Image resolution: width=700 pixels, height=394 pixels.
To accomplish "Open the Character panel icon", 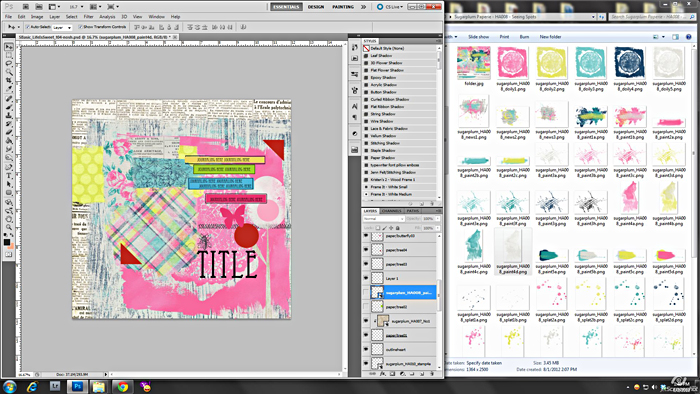I will tap(354, 106).
